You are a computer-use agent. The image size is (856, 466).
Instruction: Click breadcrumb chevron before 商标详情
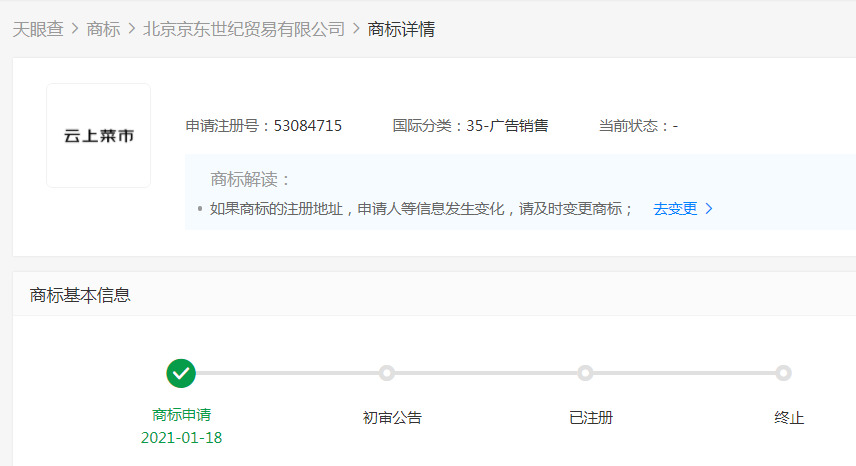356,29
